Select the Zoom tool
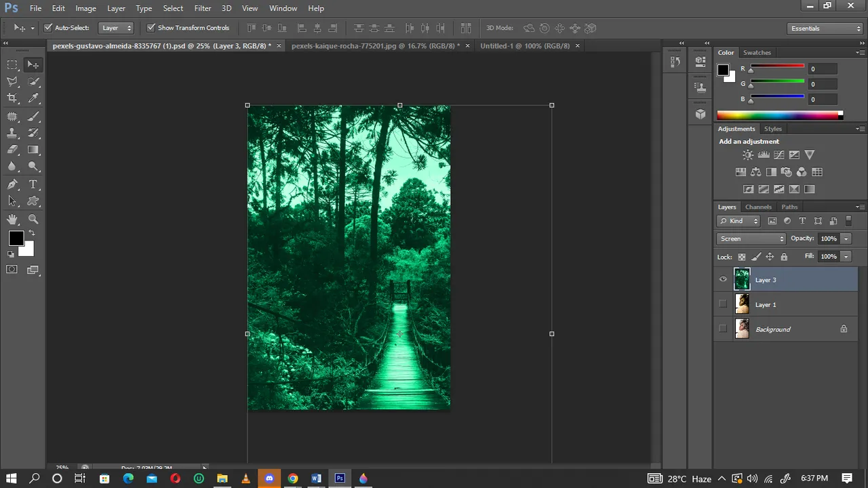The height and width of the screenshot is (488, 868). tap(33, 219)
